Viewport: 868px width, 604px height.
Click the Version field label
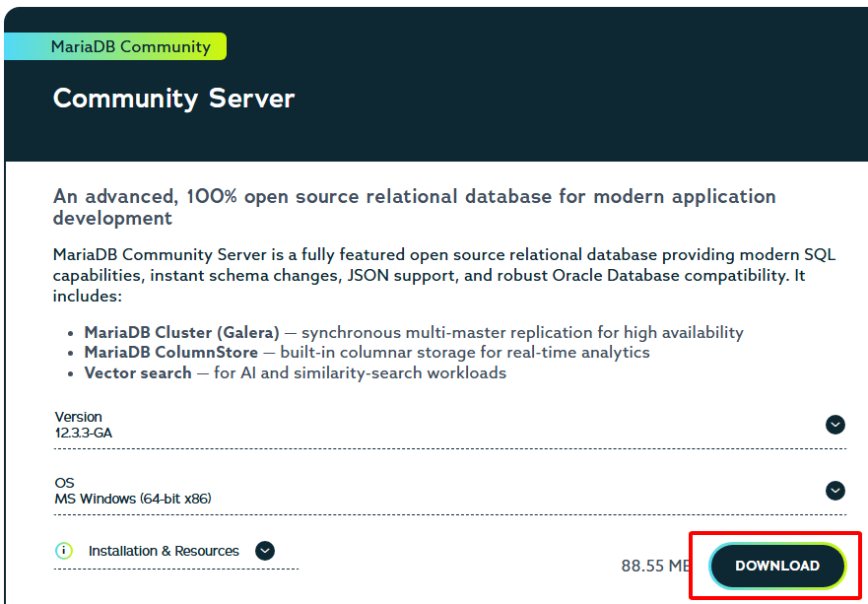point(78,417)
